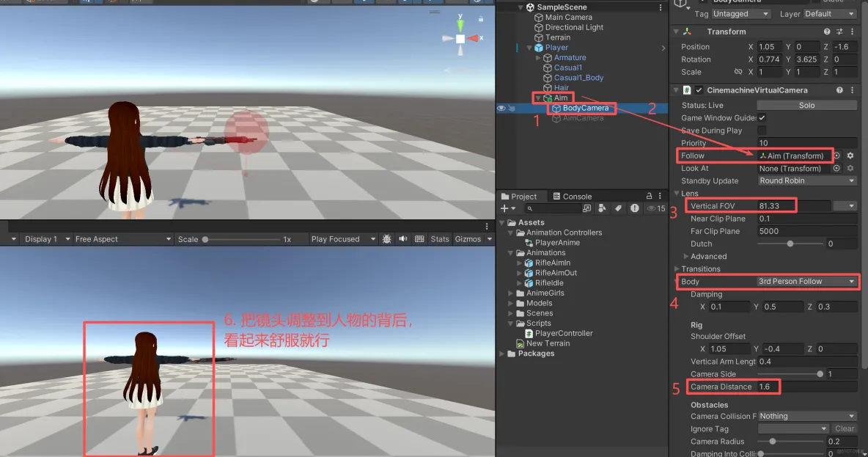Click the CinemachineVirtualCamera component help icon

[x=839, y=89]
